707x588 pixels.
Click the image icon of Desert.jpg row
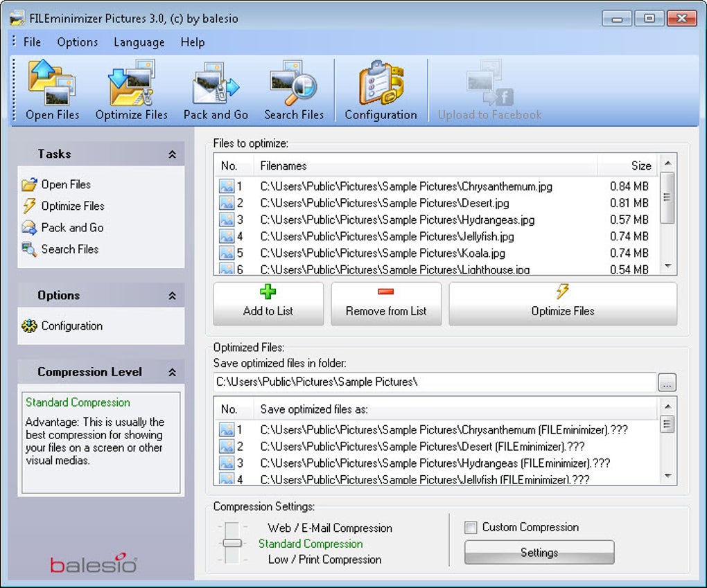click(227, 203)
